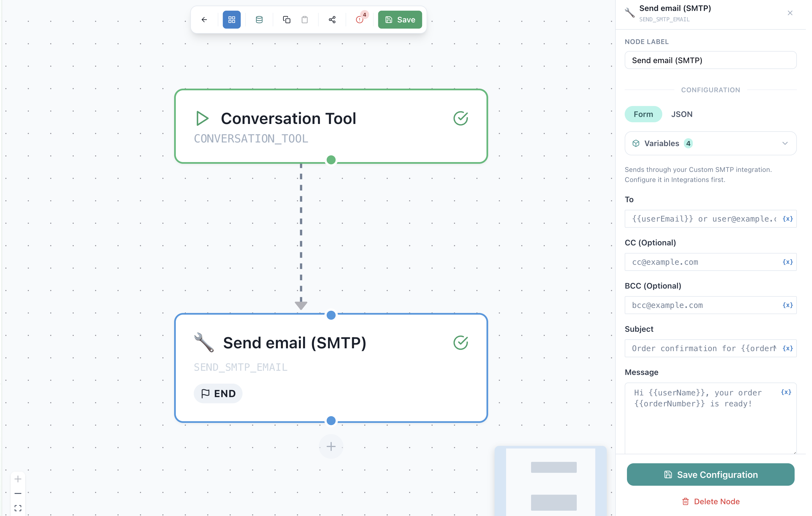Select the Send email (SMTP) node title
The image size is (812, 516).
[x=294, y=343]
